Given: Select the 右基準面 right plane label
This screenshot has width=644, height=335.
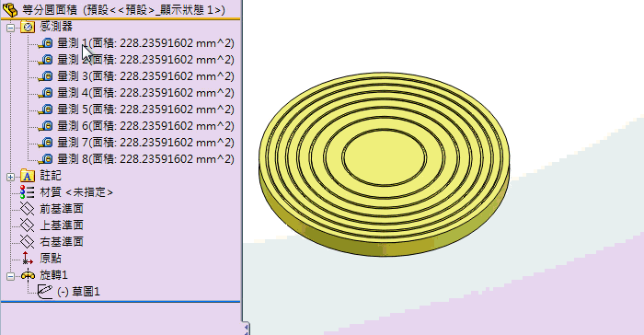Looking at the screenshot, I should [x=62, y=242].
